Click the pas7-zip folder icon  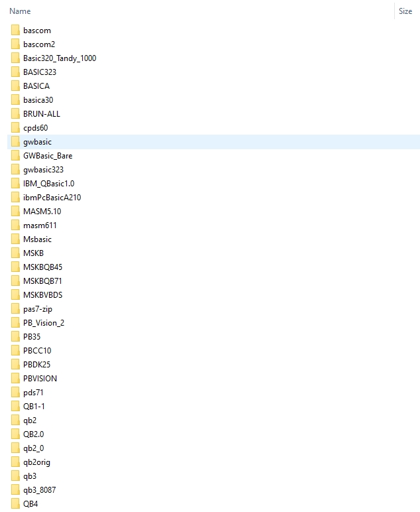(15, 309)
